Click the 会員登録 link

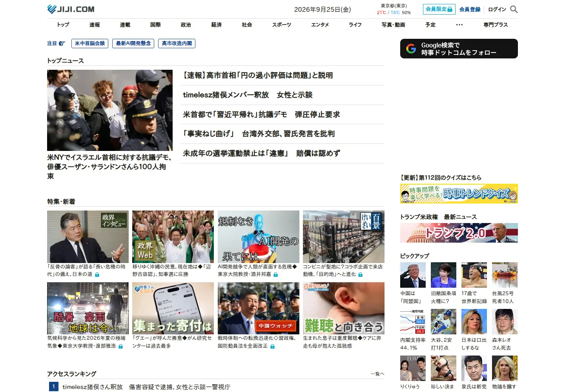470,9
